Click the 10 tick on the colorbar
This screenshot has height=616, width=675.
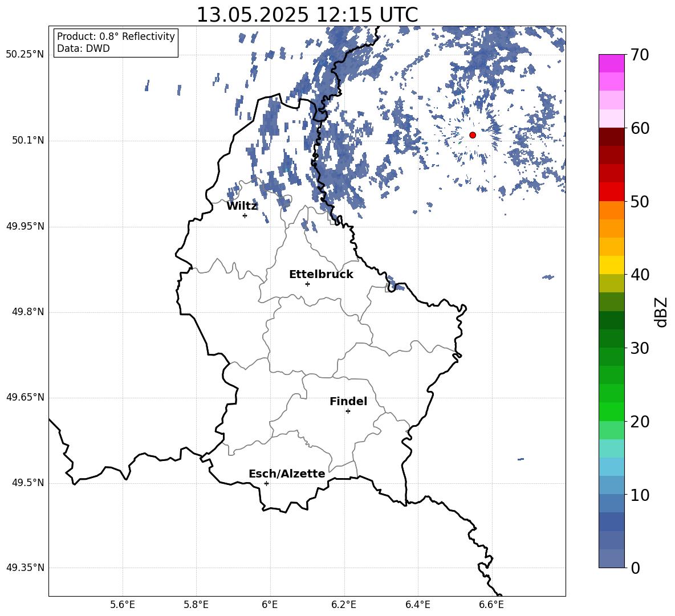(x=640, y=495)
